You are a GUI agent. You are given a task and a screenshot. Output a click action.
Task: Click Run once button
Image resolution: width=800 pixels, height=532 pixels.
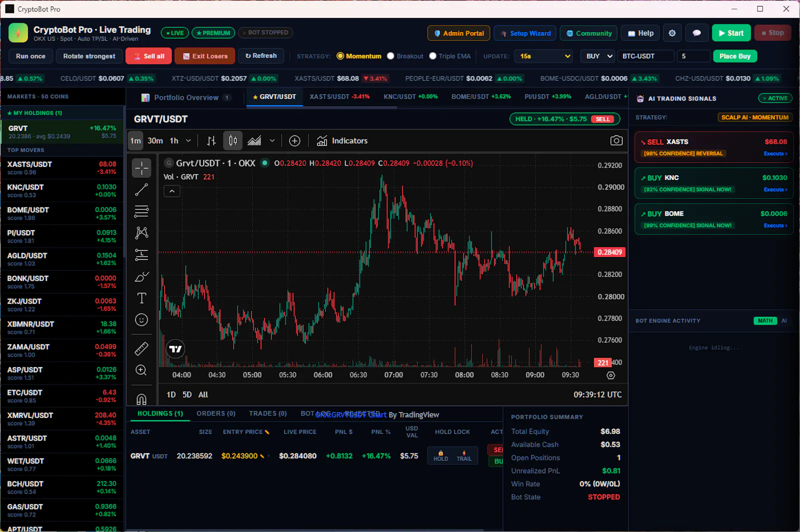coord(30,56)
